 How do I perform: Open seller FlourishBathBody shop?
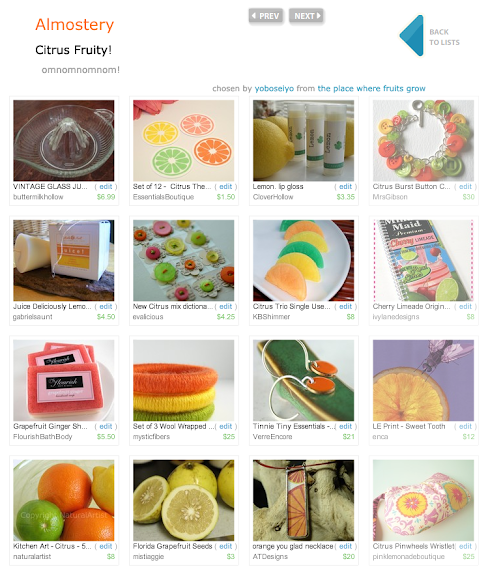(43, 437)
